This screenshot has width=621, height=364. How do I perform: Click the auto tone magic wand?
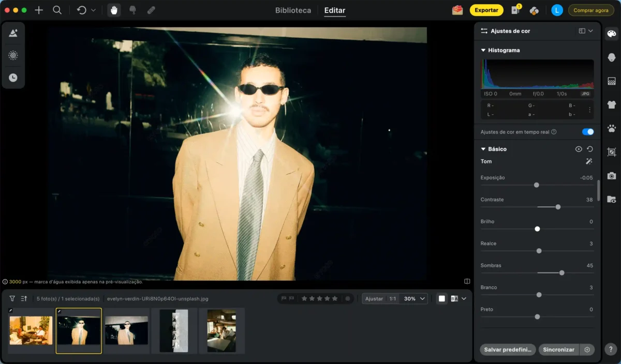pos(589,161)
